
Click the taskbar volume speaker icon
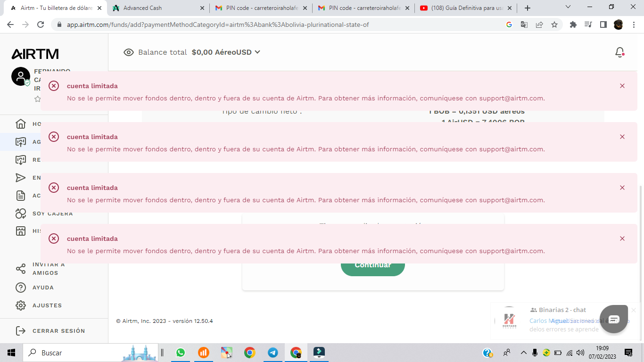(580, 353)
